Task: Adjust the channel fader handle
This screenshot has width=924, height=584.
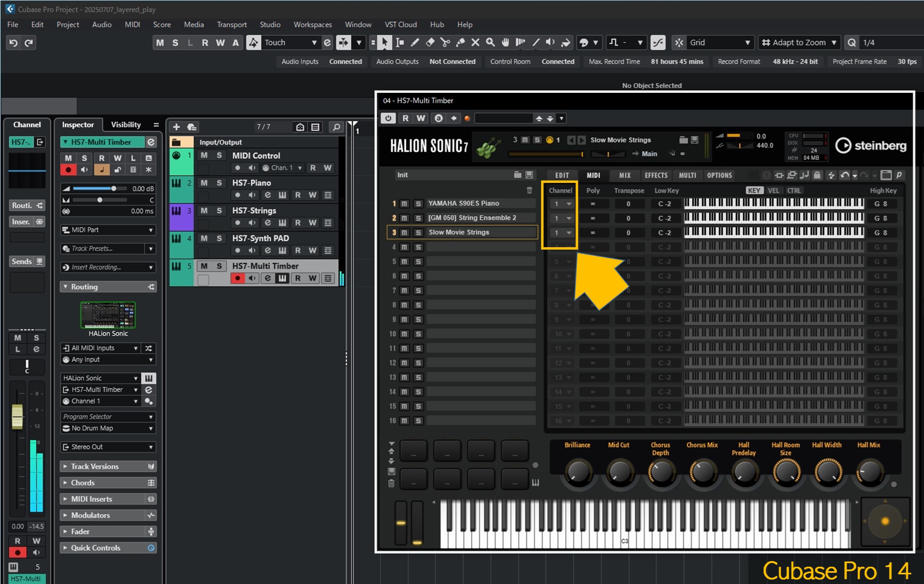Action: pos(17,417)
